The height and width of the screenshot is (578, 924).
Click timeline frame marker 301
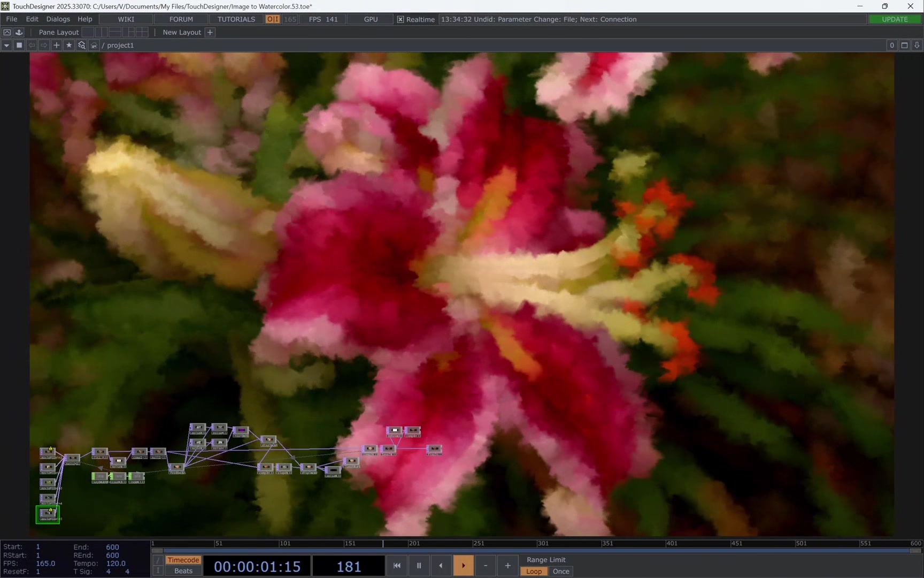pyautogui.click(x=543, y=543)
